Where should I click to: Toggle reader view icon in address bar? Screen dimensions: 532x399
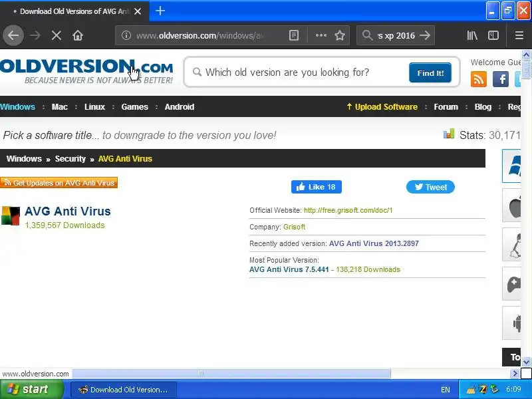click(294, 35)
